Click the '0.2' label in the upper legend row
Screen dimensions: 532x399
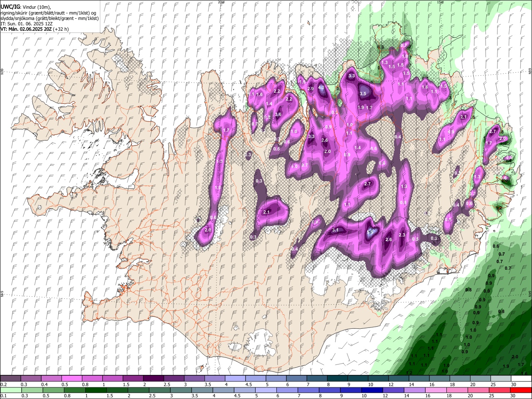point(3,384)
